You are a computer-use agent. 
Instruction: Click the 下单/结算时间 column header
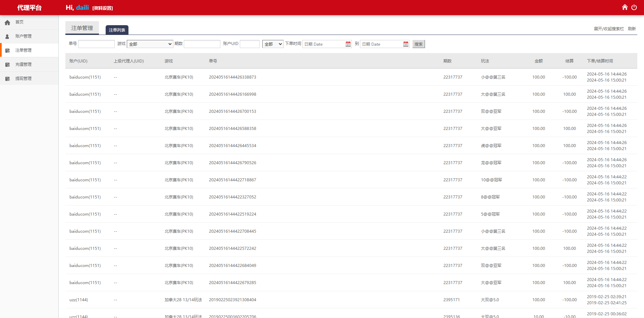[600, 61]
